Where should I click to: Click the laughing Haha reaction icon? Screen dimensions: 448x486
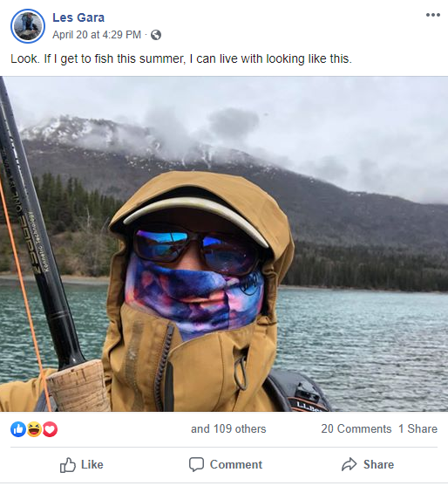34,429
